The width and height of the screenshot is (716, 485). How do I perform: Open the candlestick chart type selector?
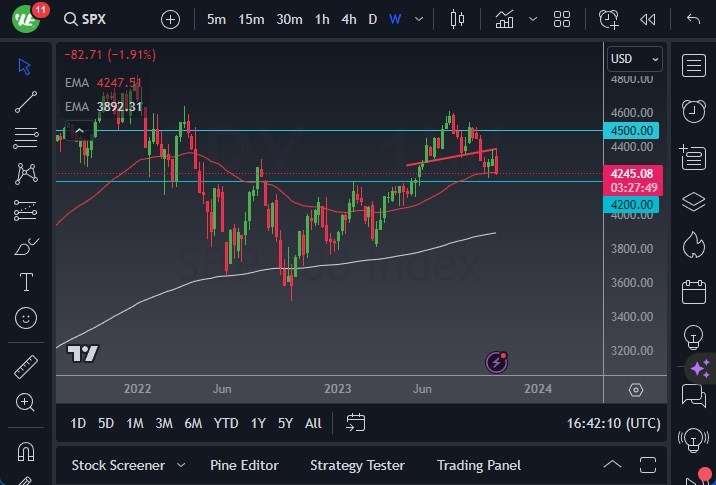point(457,20)
